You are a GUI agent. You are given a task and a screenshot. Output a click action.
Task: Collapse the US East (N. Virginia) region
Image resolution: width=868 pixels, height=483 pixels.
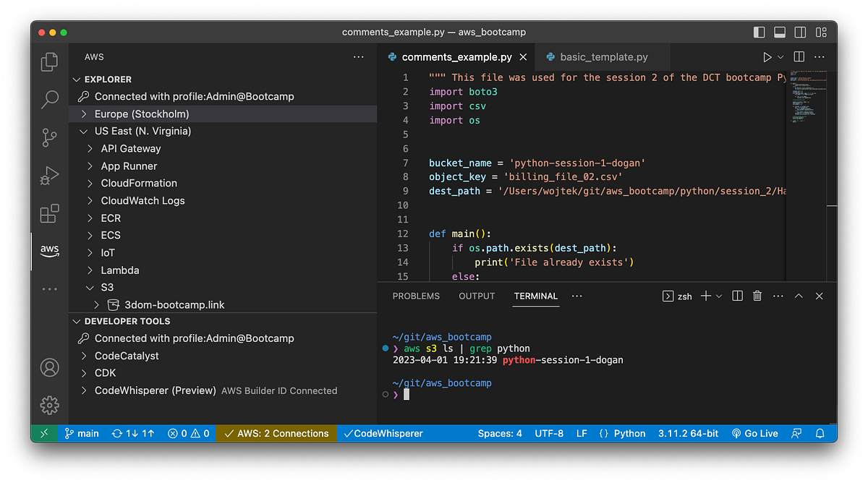pos(85,131)
